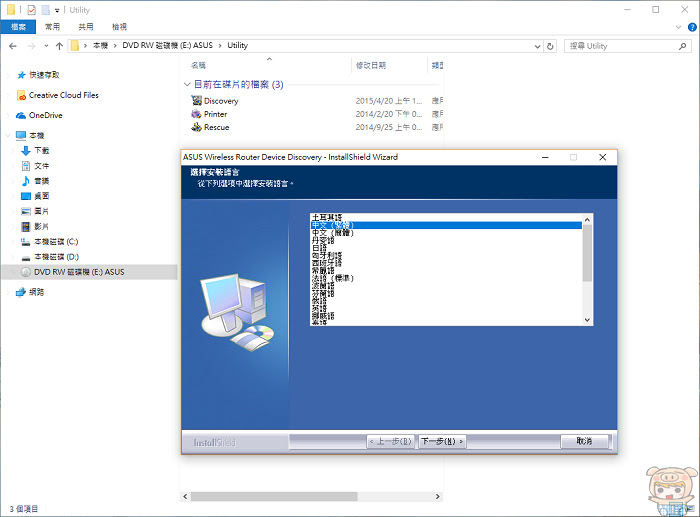This screenshot has height=517, width=700.
Task: Open address bar history dropdown
Action: pyautogui.click(x=538, y=46)
